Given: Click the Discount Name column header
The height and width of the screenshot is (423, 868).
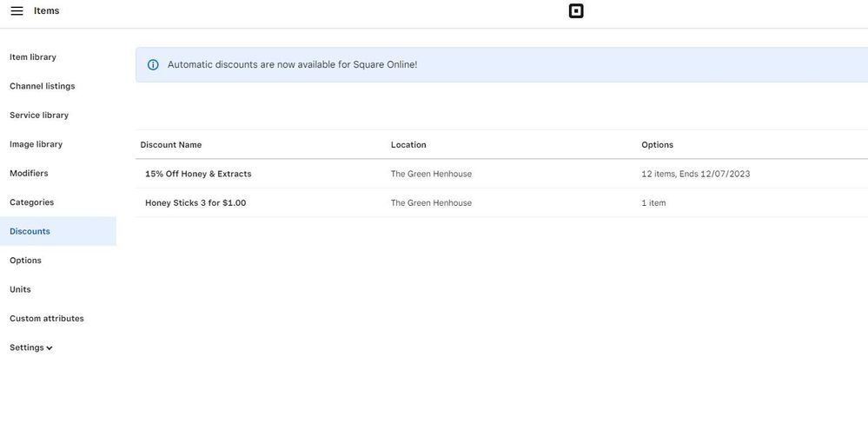Looking at the screenshot, I should (171, 145).
